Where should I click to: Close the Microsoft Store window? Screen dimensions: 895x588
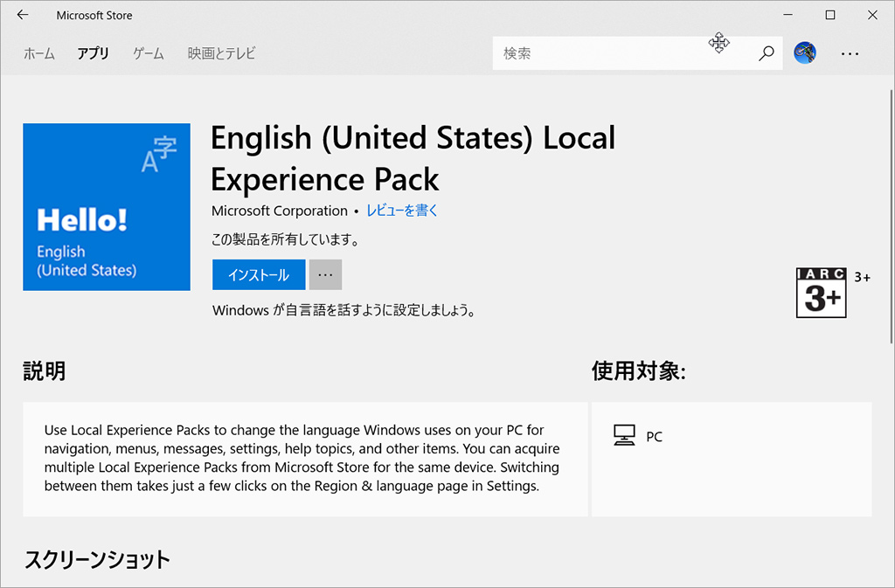click(872, 16)
